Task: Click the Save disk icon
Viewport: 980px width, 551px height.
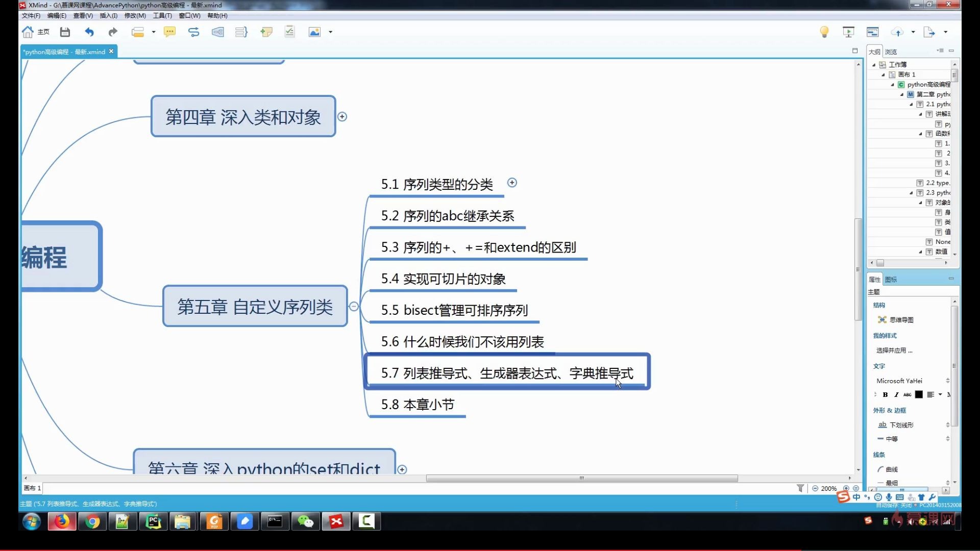Action: pos(65,32)
